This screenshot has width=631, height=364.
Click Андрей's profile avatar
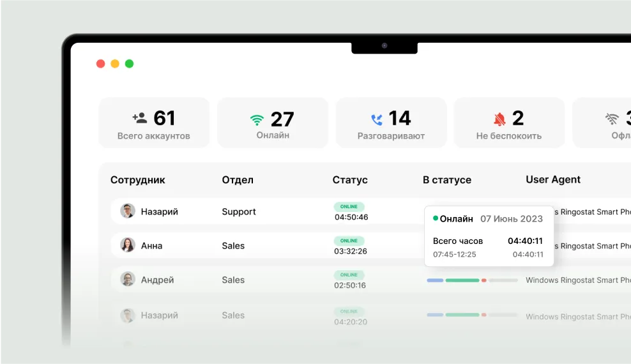point(128,279)
